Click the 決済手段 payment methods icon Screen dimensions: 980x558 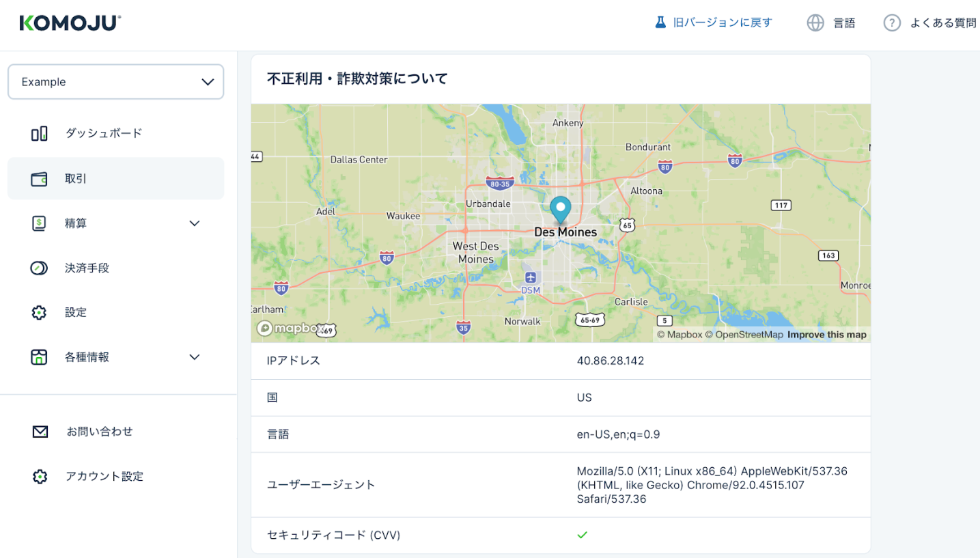[40, 268]
